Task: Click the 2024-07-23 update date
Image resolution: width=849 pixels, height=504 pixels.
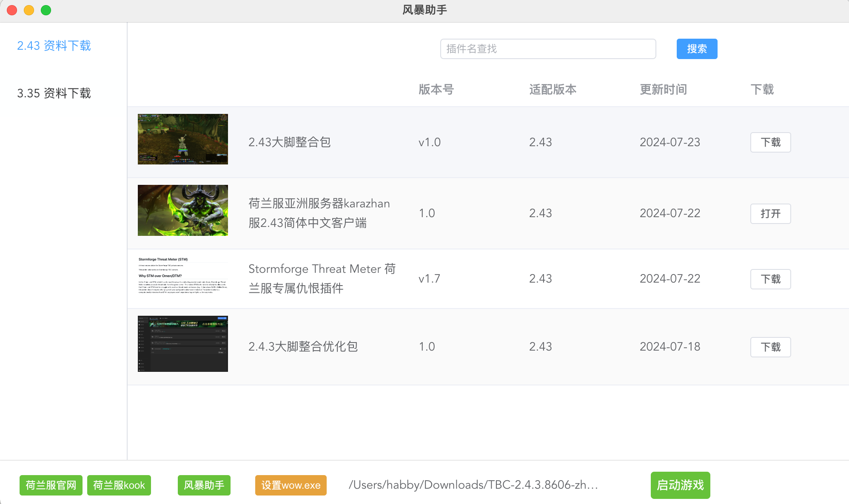Action: 670,142
